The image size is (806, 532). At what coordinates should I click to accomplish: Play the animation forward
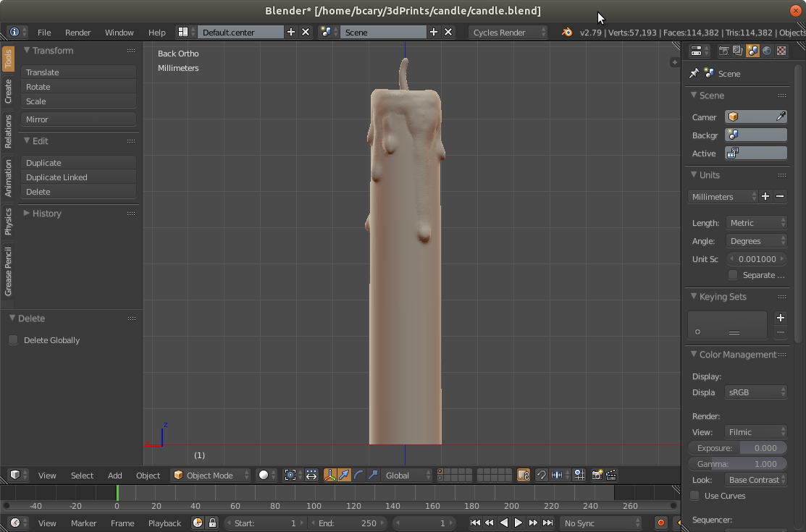point(519,523)
